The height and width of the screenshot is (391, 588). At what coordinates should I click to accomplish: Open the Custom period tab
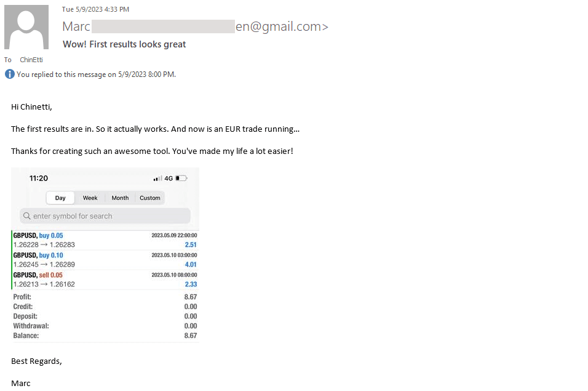149,198
